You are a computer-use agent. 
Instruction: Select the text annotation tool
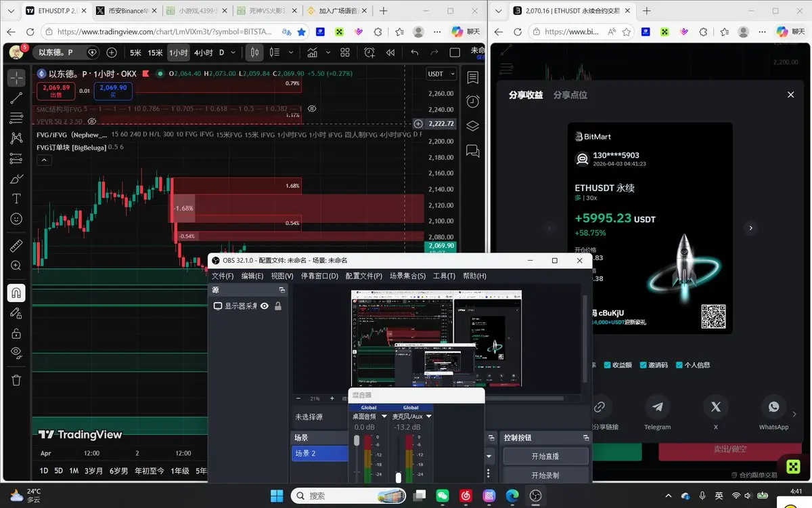point(16,198)
